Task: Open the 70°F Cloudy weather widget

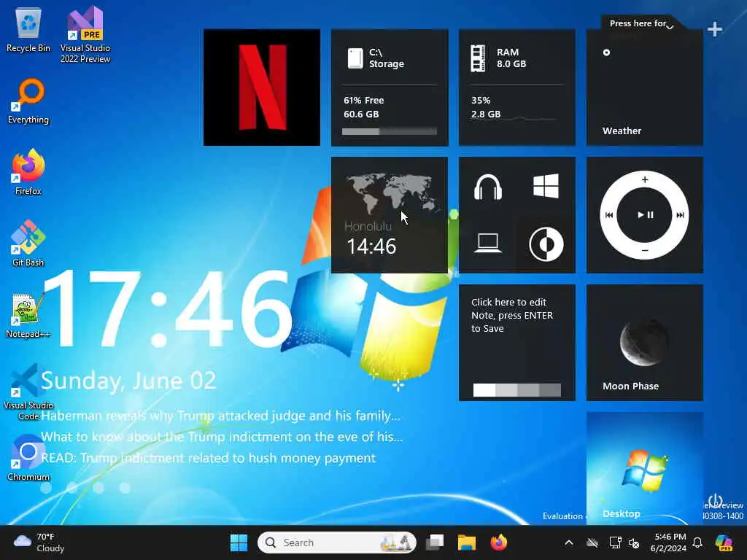Action: click(39, 542)
